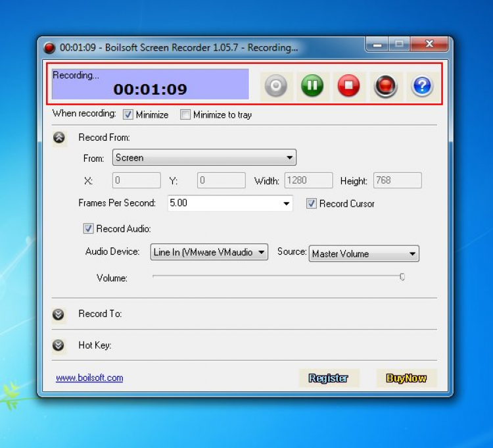
Task: Click the Register button
Action: [x=329, y=378]
